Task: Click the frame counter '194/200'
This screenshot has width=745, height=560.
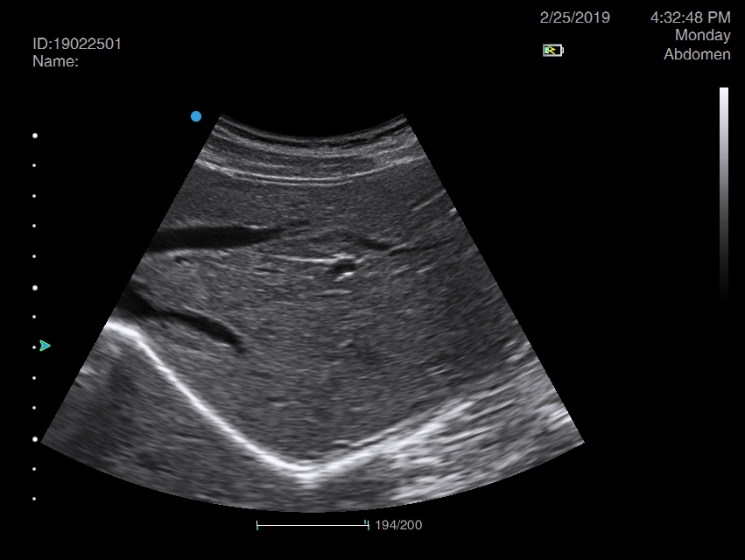Action: [x=398, y=525]
